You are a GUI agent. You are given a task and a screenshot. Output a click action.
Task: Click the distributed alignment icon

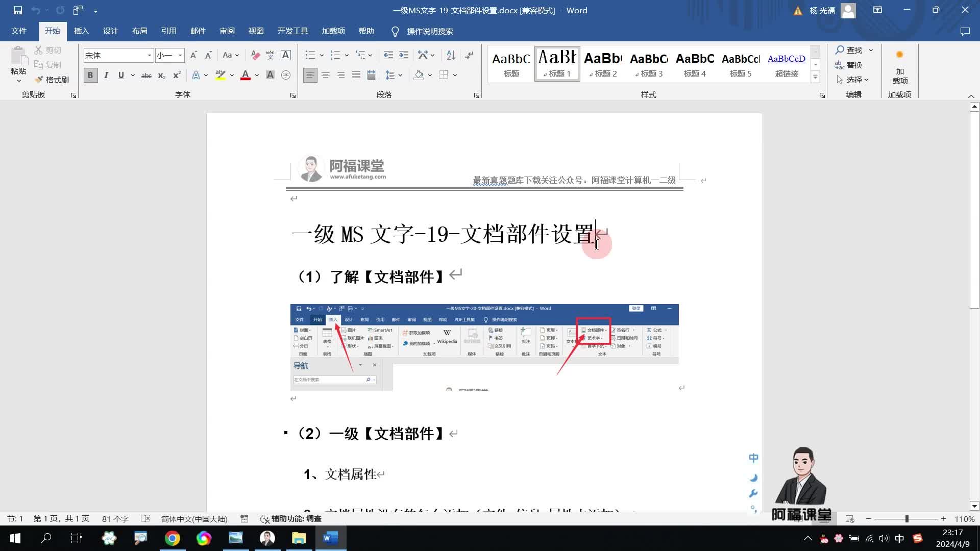[372, 76]
